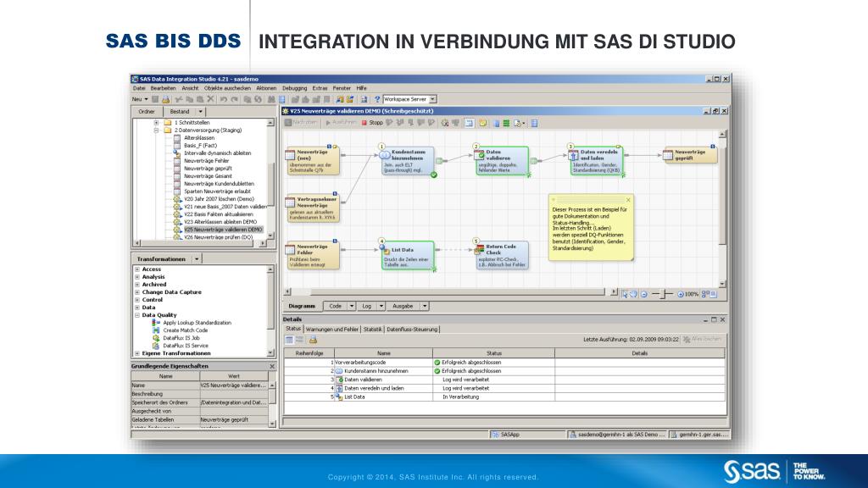868x488 pixels.
Task: Click the Daten veredeln und laden node
Action: [596, 161]
